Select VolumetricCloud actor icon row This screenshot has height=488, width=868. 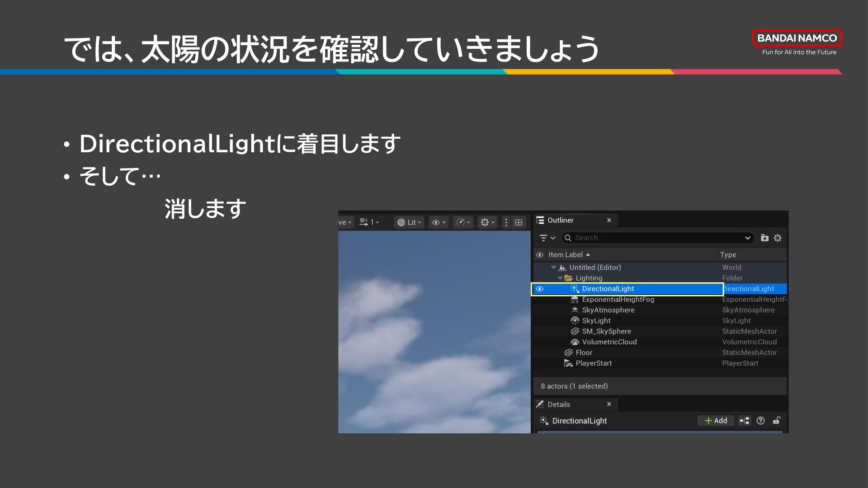coord(609,342)
